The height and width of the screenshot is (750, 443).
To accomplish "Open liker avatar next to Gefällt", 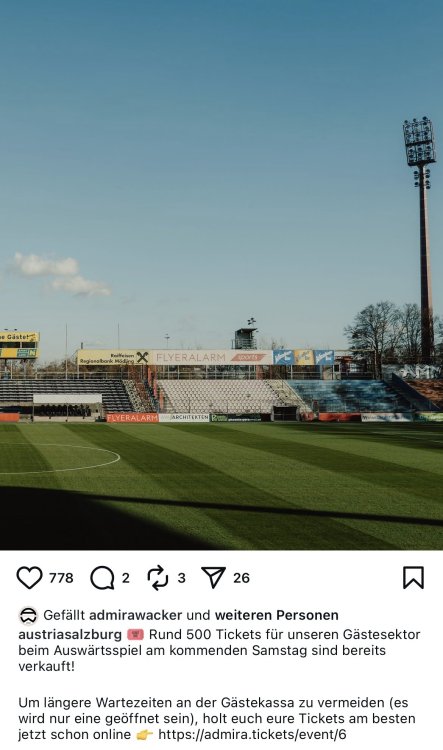I will [28, 615].
